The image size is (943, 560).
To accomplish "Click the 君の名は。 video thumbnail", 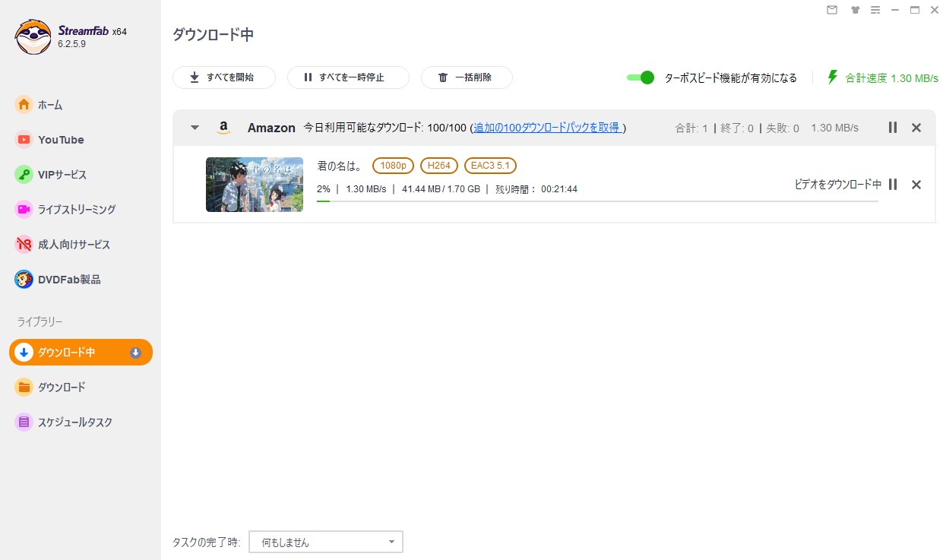I will tap(254, 185).
